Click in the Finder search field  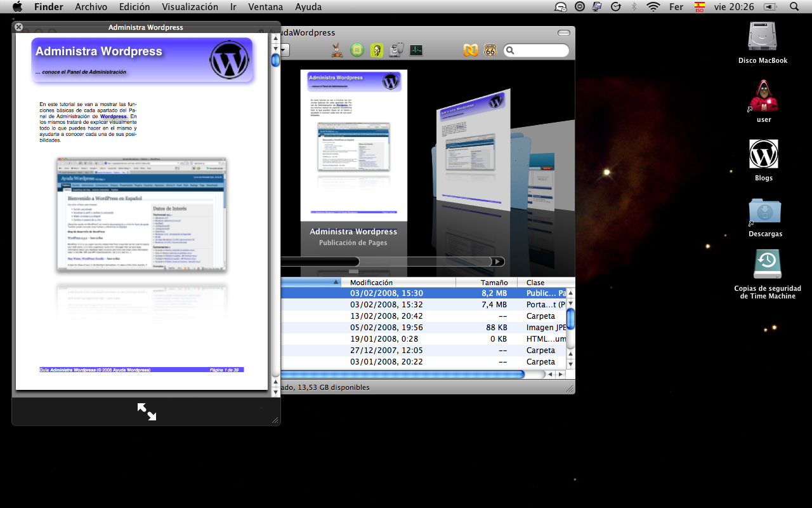[537, 50]
